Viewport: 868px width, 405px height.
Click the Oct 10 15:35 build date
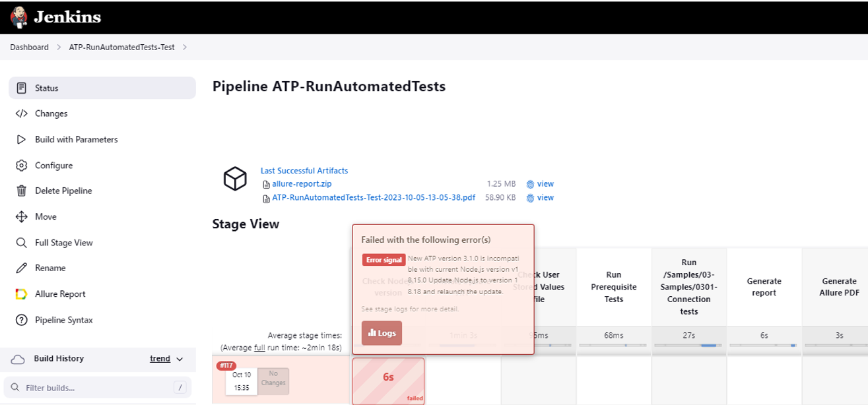point(242,381)
